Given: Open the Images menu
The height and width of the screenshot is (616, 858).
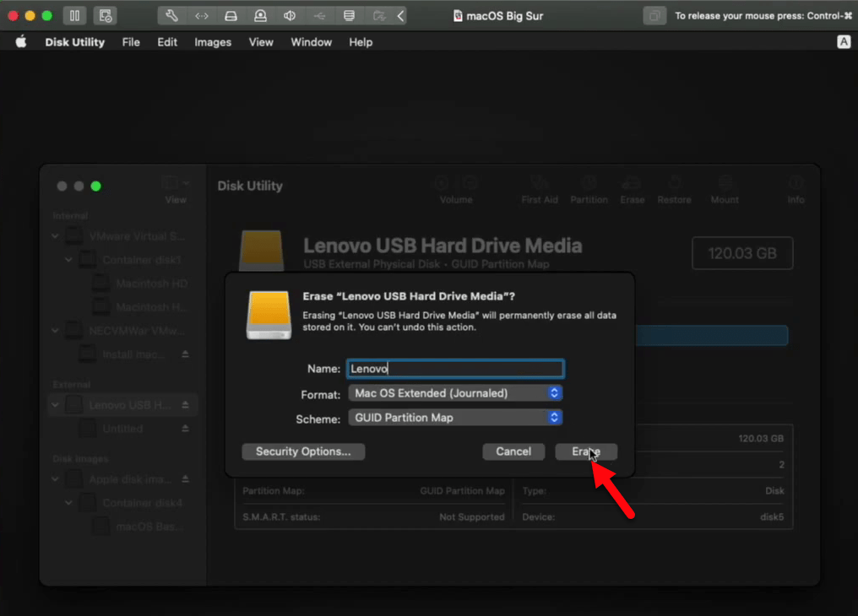Looking at the screenshot, I should [x=213, y=42].
